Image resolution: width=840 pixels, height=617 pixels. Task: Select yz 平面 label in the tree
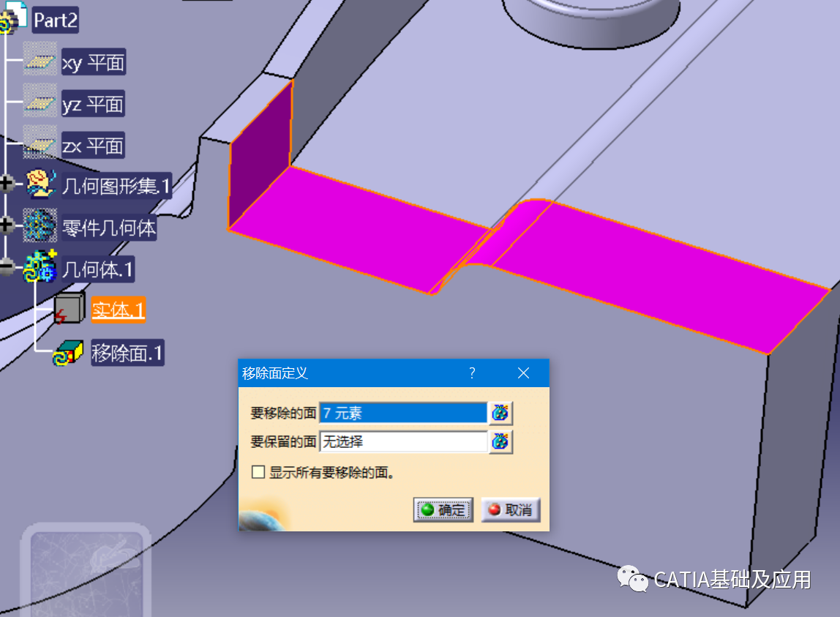pyautogui.click(x=93, y=103)
